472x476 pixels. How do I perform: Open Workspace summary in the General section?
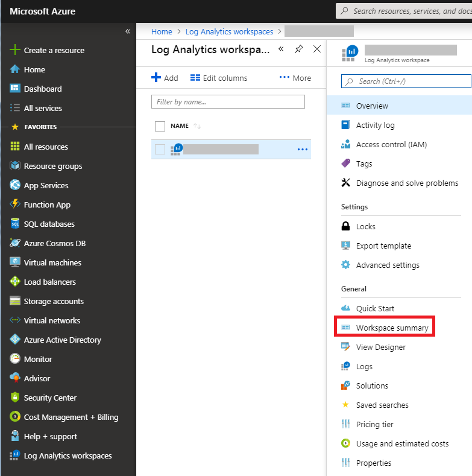coord(392,328)
